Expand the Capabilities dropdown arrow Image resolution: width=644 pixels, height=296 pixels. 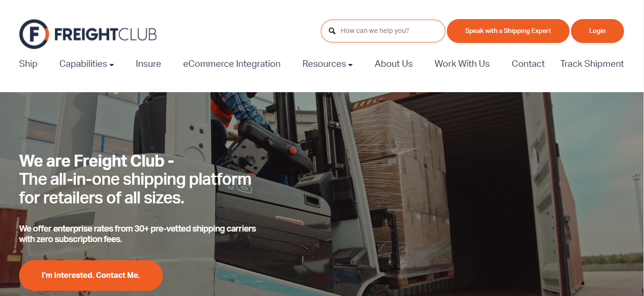point(112,65)
